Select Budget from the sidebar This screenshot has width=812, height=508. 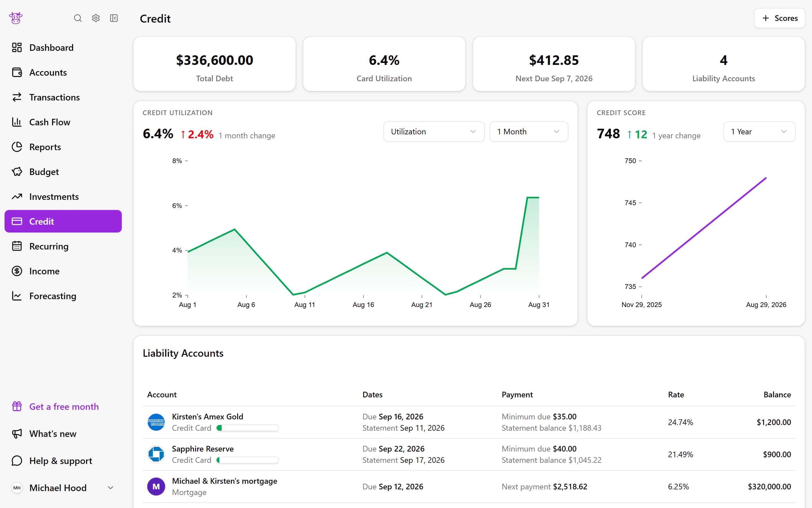(63, 172)
